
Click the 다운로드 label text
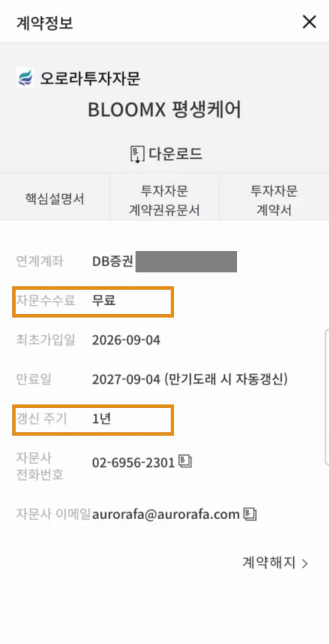(176, 154)
